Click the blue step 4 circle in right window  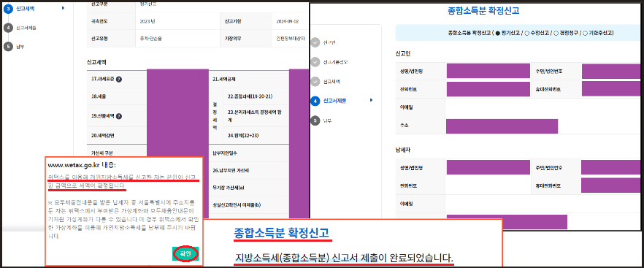pyautogui.click(x=315, y=101)
